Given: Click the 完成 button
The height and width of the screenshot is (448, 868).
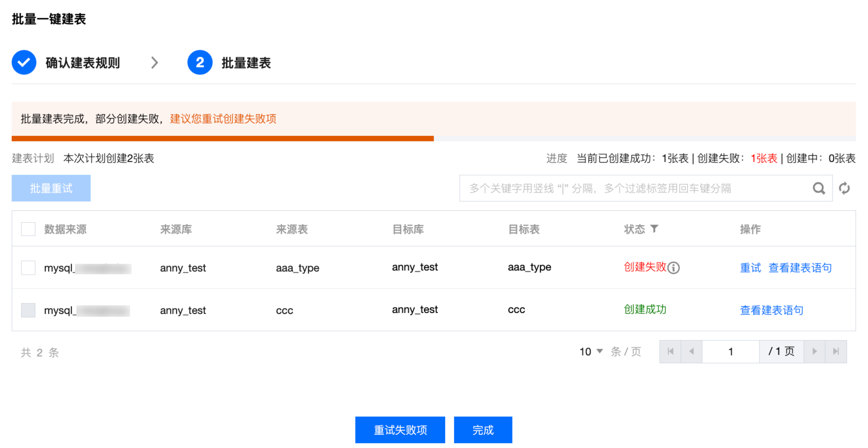Looking at the screenshot, I should 483,430.
